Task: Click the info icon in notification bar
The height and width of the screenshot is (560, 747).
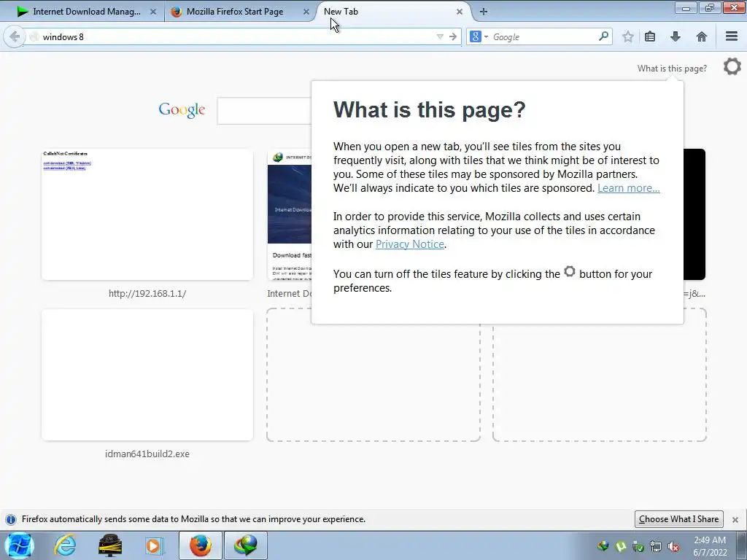Action: point(10,519)
